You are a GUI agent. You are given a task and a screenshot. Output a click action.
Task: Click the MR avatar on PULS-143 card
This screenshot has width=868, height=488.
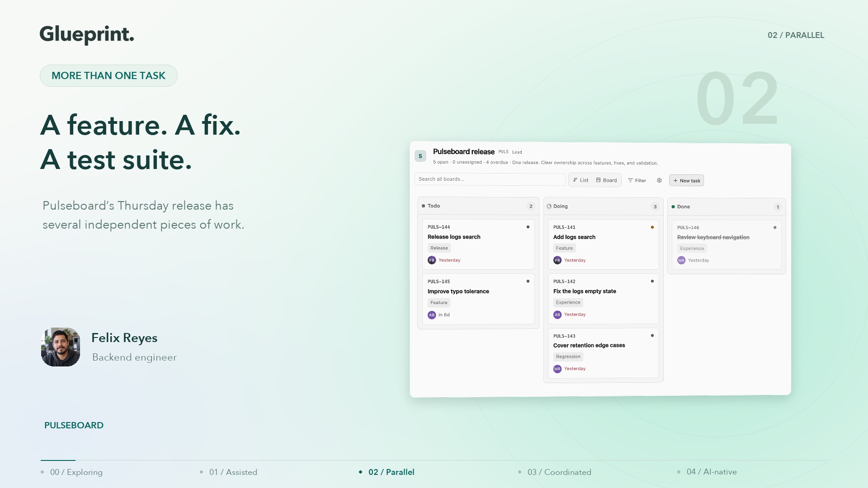click(x=557, y=369)
